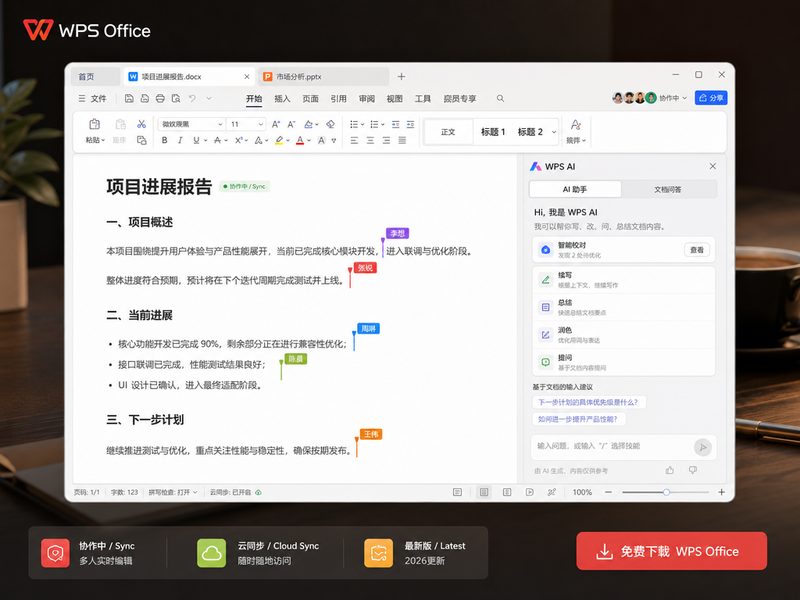The image size is (800, 600).
Task: Open the 粘贴 paste dropdown
Action: tap(95, 140)
